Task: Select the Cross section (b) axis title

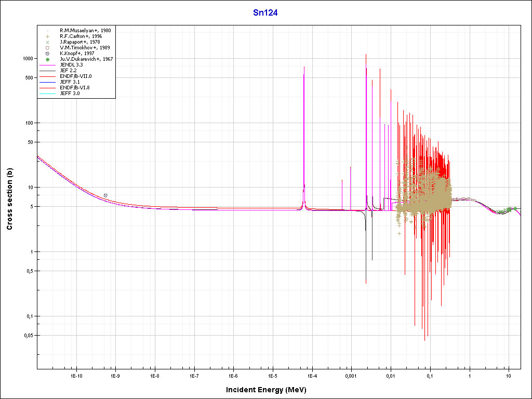Action: click(x=9, y=199)
